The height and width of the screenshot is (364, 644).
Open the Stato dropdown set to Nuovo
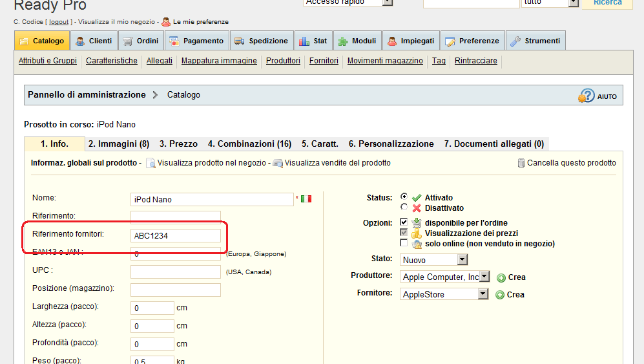pos(433,259)
